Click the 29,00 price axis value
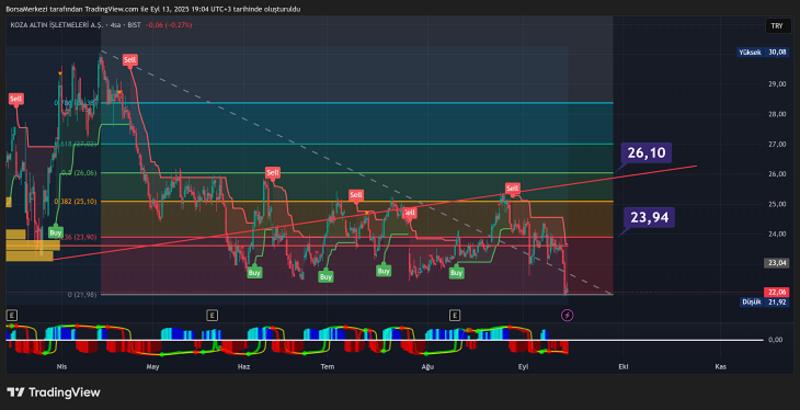The image size is (800, 410). tap(778, 84)
